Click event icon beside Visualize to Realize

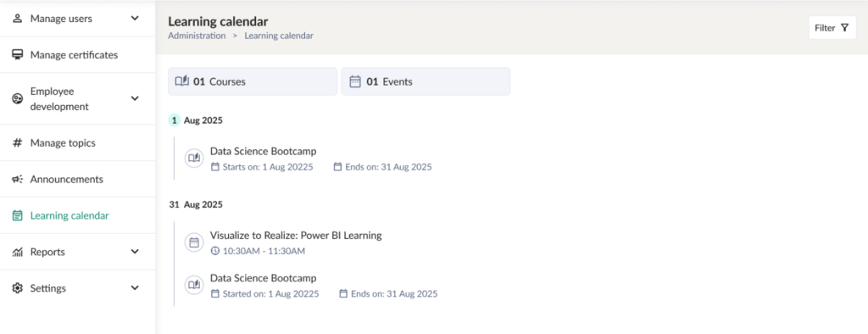(x=194, y=242)
